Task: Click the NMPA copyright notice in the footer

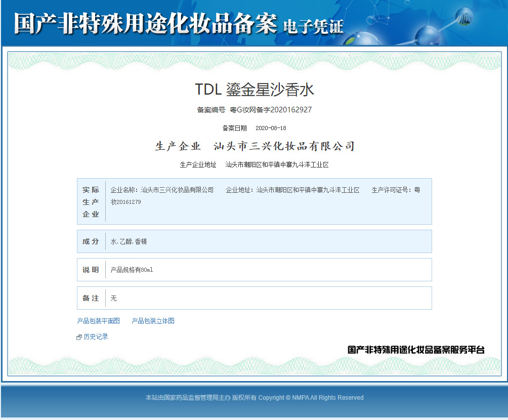Action: click(254, 398)
